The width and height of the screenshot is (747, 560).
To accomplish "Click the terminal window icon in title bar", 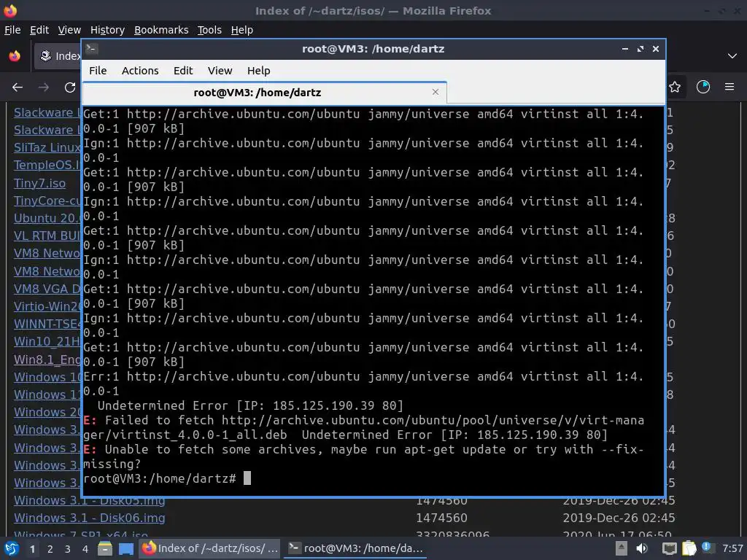I will tap(91, 49).
